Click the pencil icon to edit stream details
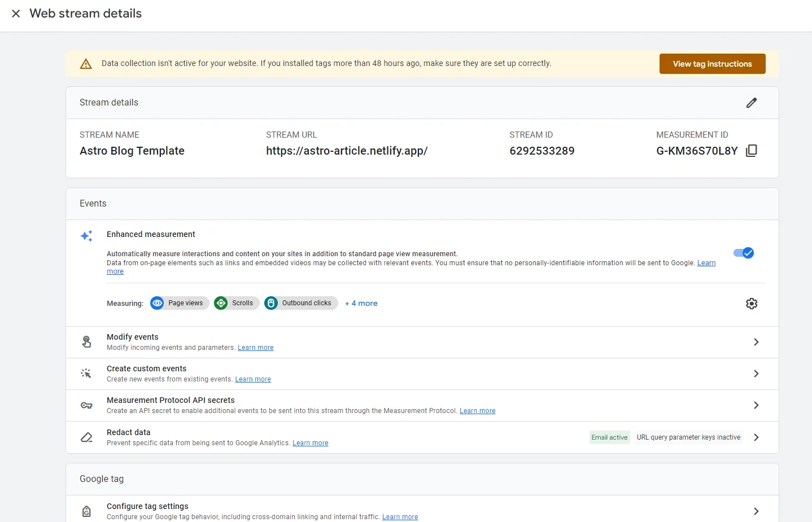Viewport: 812px width, 522px height. point(751,103)
